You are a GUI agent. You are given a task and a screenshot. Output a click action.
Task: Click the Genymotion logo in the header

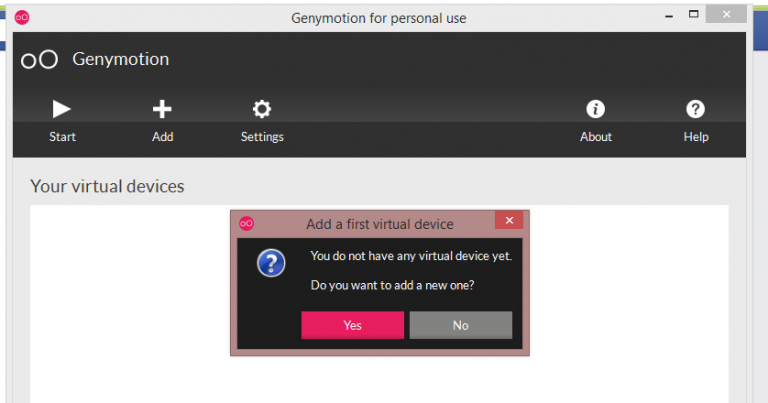point(40,60)
